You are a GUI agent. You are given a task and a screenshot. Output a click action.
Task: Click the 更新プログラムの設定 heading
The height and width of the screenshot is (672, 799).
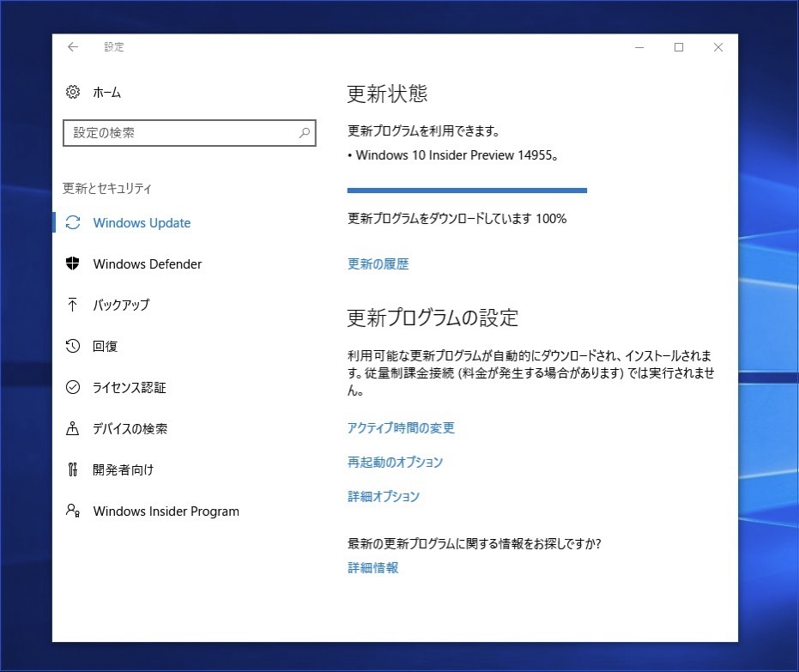[433, 318]
